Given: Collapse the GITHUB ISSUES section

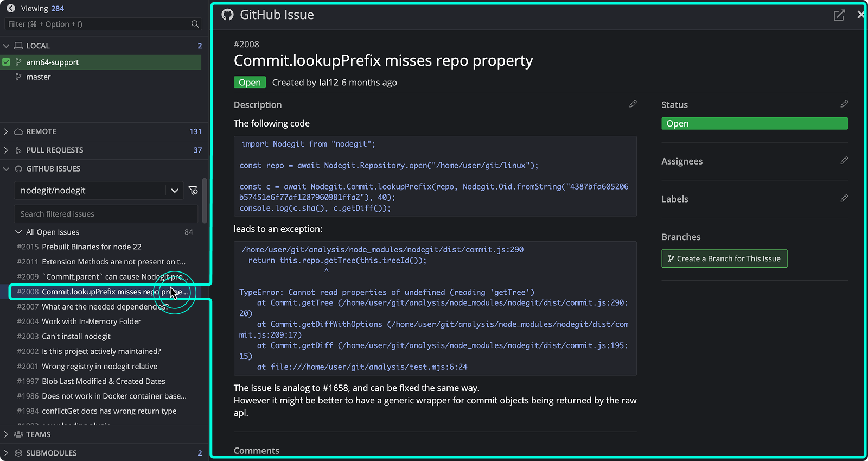Looking at the screenshot, I should (x=6, y=169).
